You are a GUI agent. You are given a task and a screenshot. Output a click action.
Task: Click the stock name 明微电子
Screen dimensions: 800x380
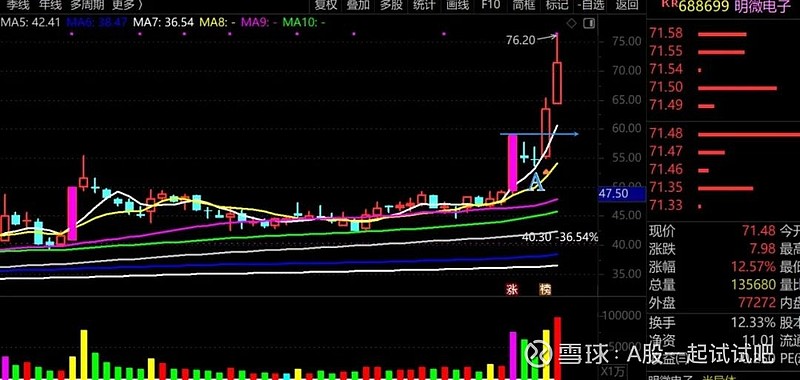(762, 6)
